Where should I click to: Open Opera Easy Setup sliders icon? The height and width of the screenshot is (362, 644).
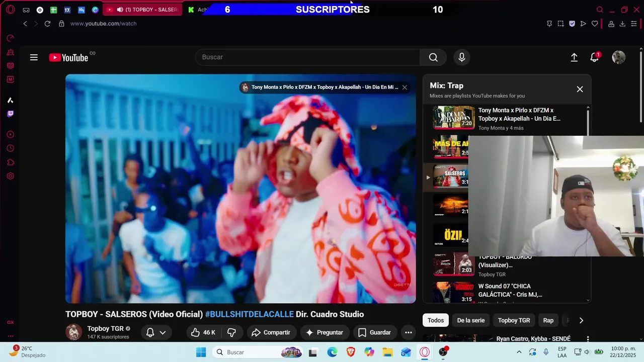coord(634,24)
